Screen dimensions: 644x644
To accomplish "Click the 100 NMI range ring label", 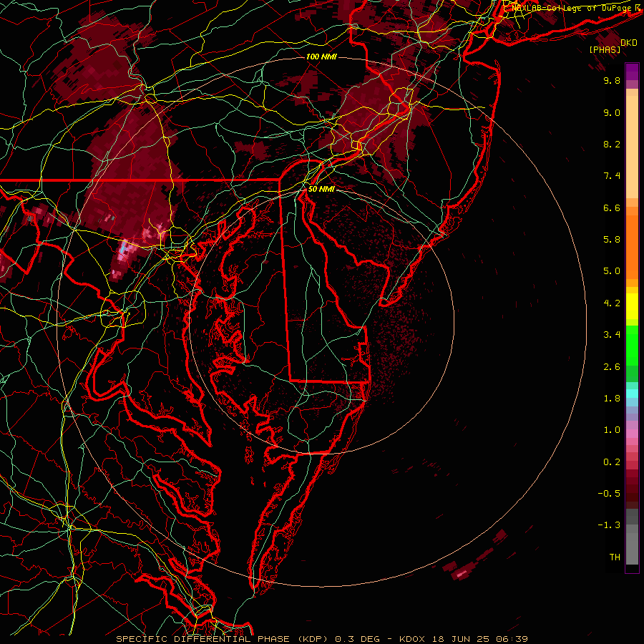I will (x=321, y=57).
